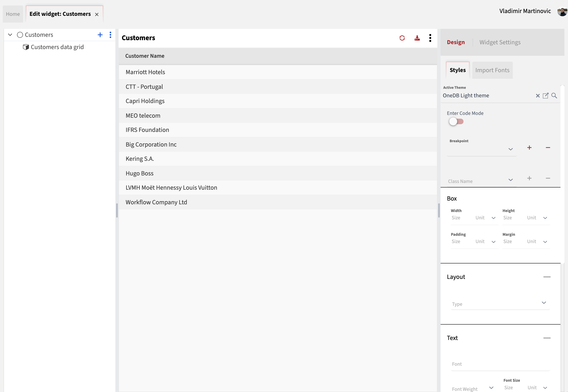Clear the active theme with X icon
The width and height of the screenshot is (568, 392).
point(538,96)
